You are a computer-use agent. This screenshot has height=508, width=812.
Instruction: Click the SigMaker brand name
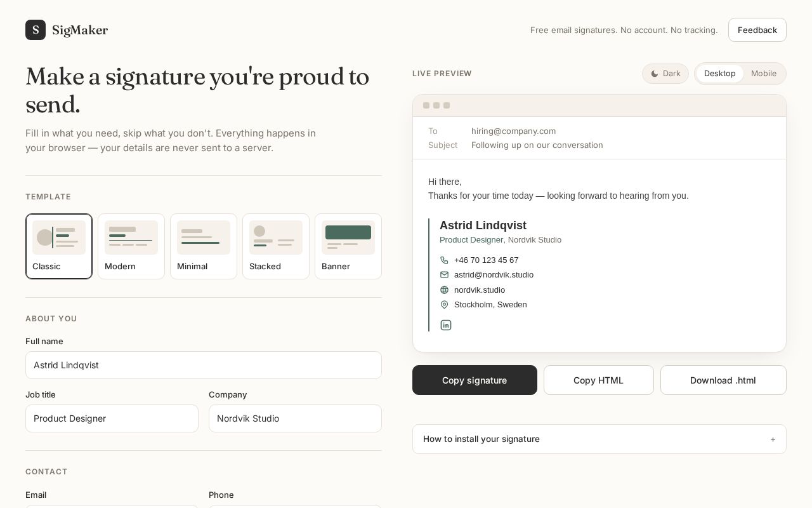(x=80, y=30)
